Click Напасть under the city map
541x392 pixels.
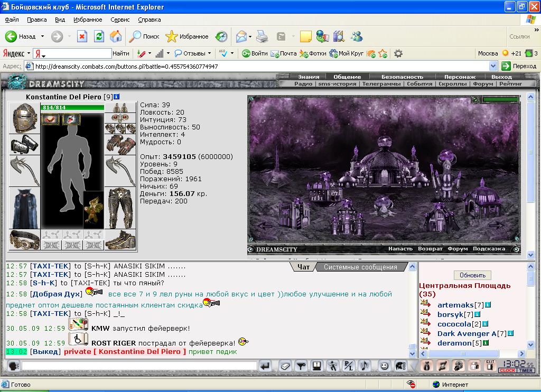(x=400, y=248)
